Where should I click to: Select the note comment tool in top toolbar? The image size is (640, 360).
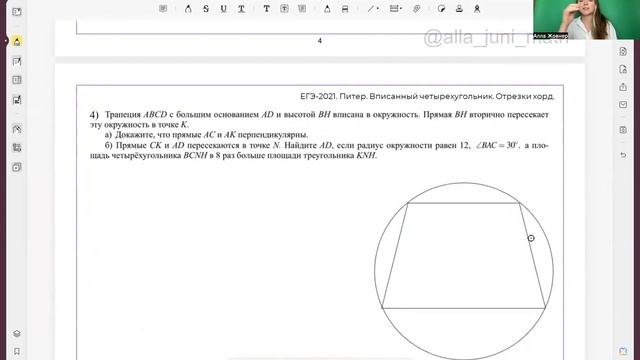(x=163, y=9)
